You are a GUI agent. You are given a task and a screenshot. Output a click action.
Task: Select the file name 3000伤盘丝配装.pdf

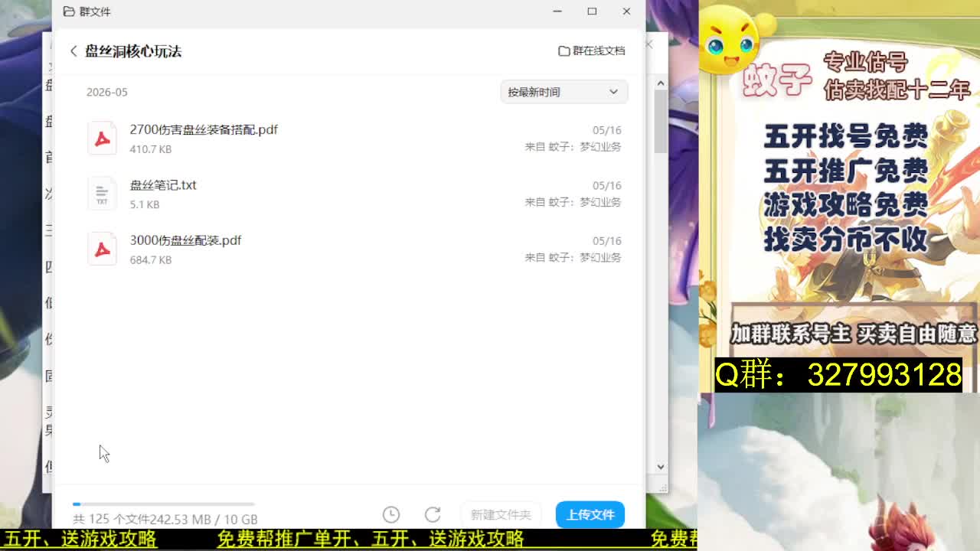coord(185,240)
